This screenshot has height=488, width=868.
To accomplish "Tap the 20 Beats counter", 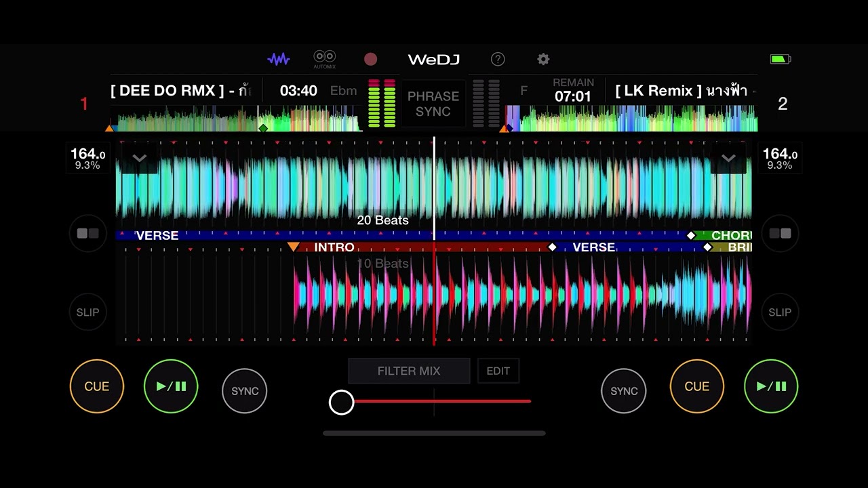I will [383, 220].
